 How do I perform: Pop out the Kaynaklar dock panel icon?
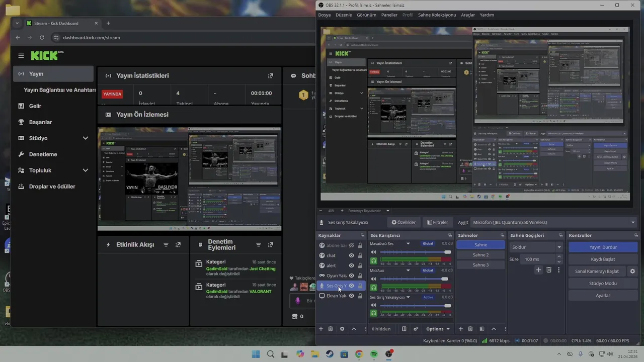(362, 235)
